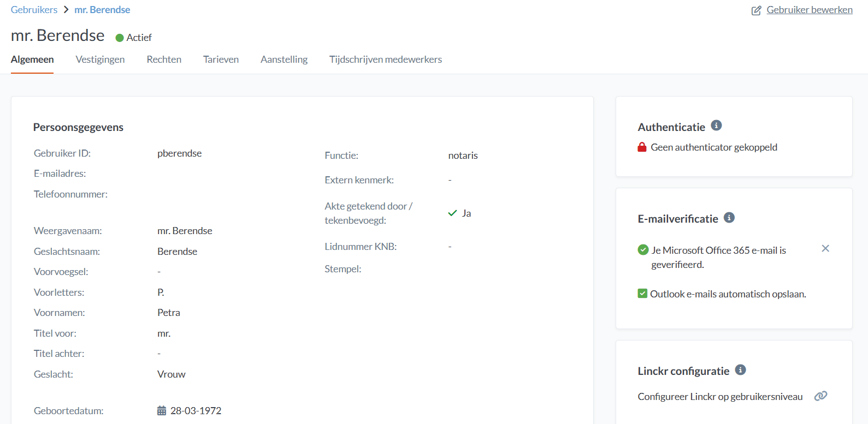Dismiss the Office 365 verification message
The image size is (868, 424).
(825, 248)
